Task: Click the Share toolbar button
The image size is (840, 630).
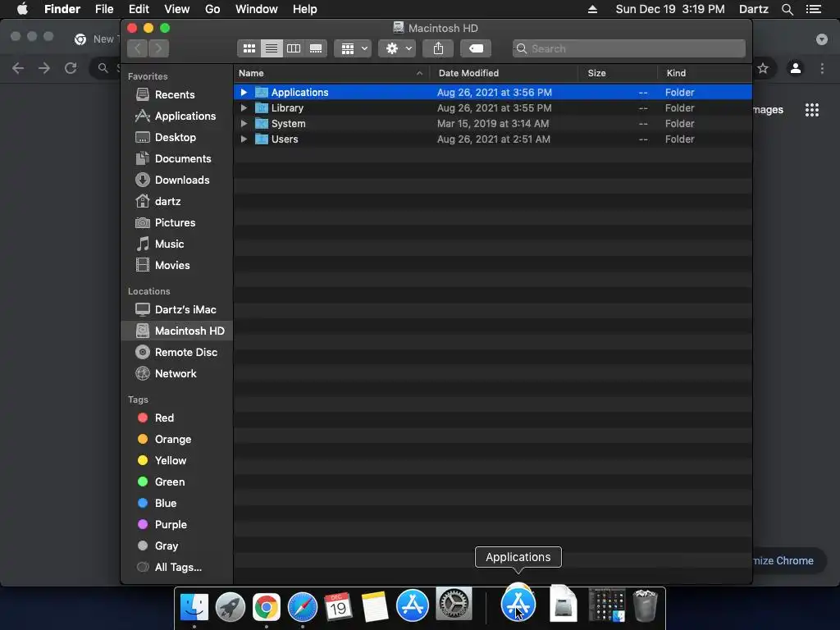Action: click(x=438, y=48)
